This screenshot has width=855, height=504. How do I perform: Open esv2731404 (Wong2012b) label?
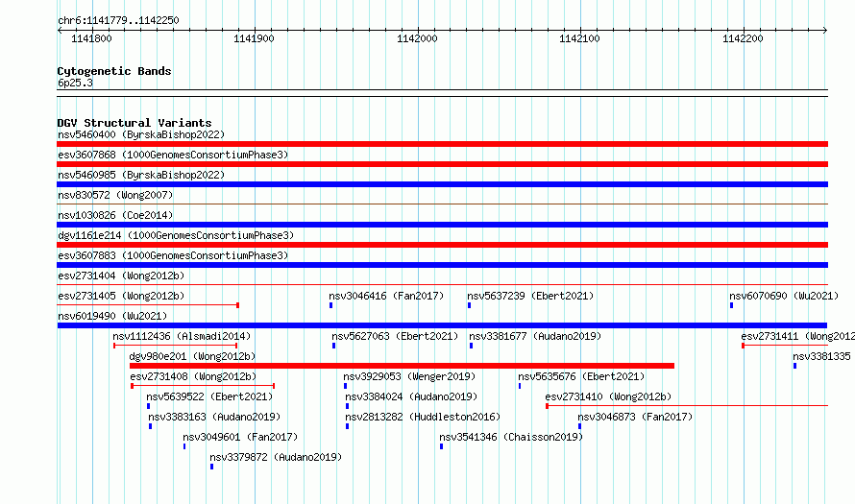click(121, 276)
